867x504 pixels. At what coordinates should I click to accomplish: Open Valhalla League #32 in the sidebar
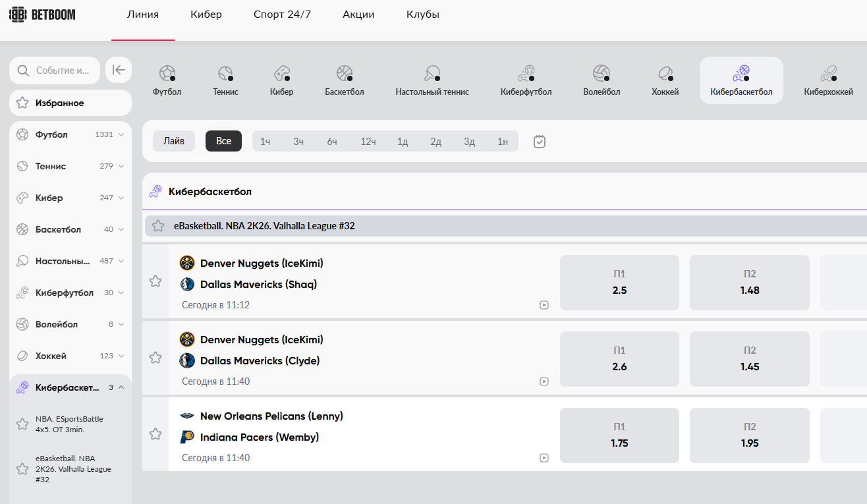[73, 469]
